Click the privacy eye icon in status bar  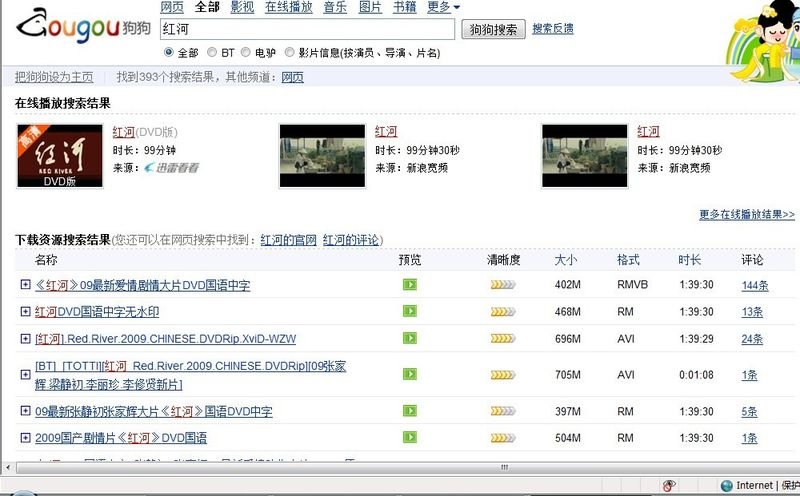tap(669, 485)
